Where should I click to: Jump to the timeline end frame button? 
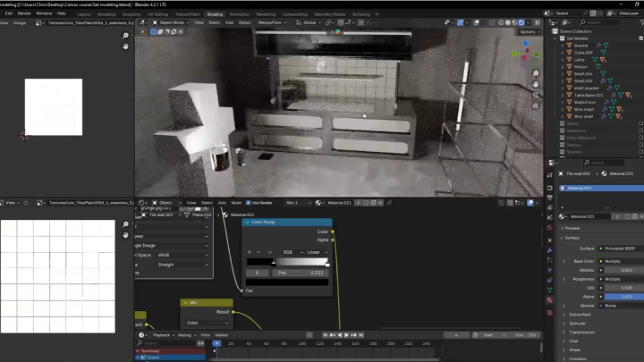(361, 335)
